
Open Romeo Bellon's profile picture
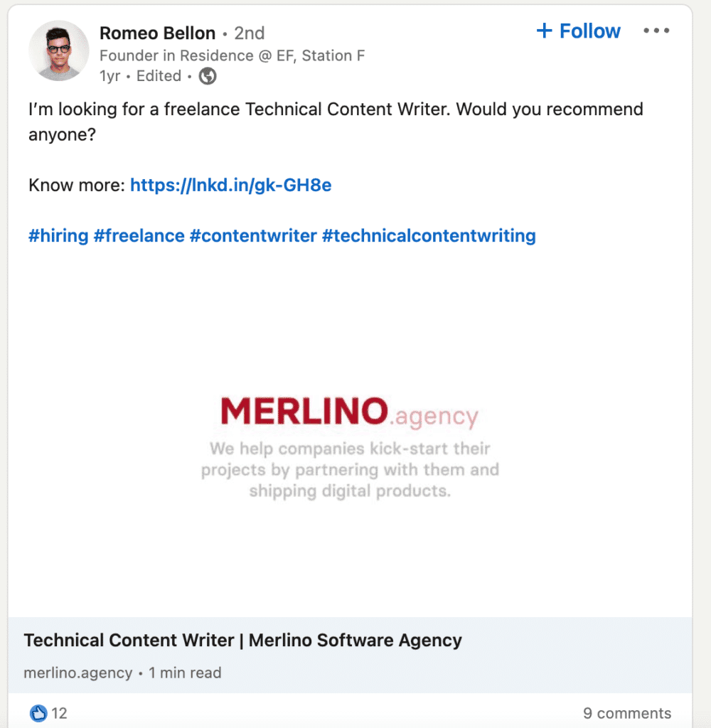tap(58, 50)
